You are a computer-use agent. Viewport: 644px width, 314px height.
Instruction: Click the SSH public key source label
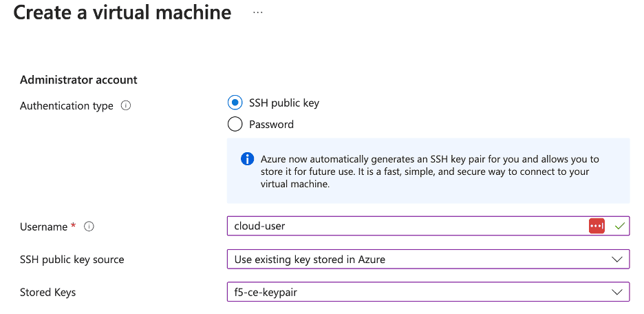pos(72,260)
